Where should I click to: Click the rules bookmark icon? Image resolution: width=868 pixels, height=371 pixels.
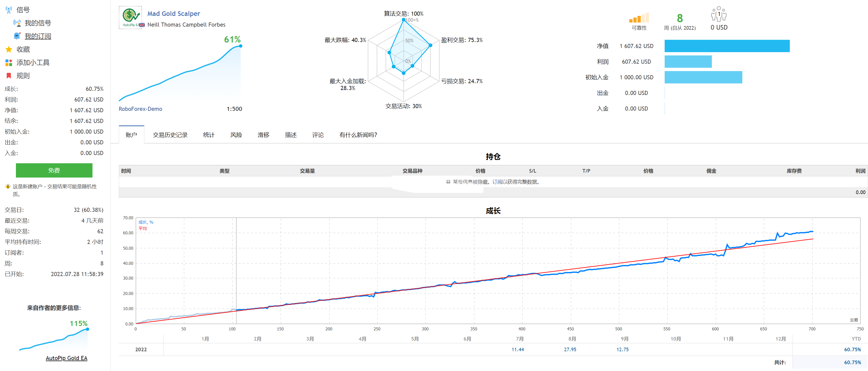click(x=9, y=76)
